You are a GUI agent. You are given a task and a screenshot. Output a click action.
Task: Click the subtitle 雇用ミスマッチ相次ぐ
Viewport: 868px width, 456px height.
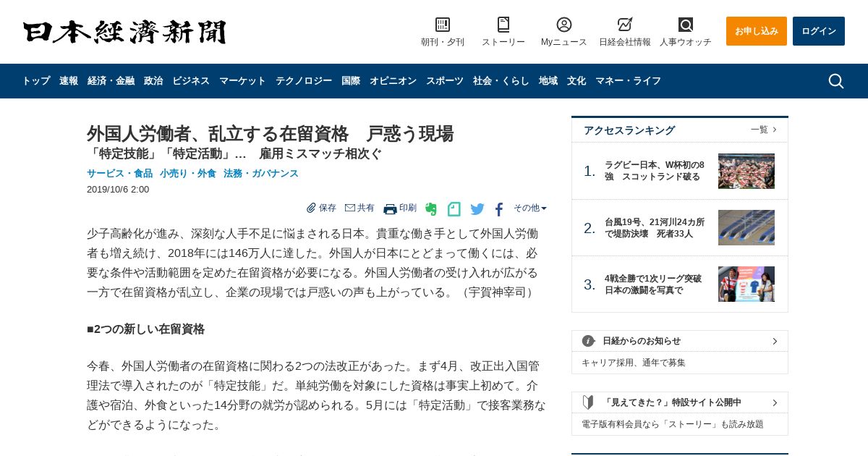pyautogui.click(x=320, y=154)
